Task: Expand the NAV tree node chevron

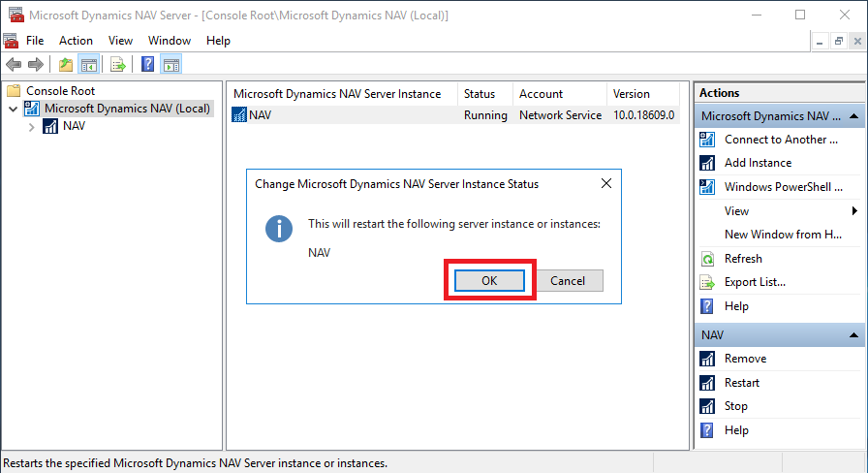Action: tap(32, 127)
